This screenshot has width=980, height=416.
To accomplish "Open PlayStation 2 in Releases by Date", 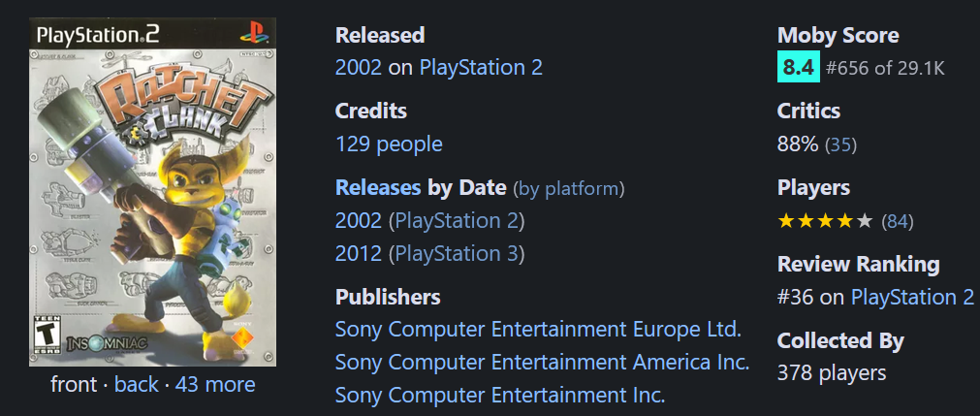I will (x=457, y=221).
